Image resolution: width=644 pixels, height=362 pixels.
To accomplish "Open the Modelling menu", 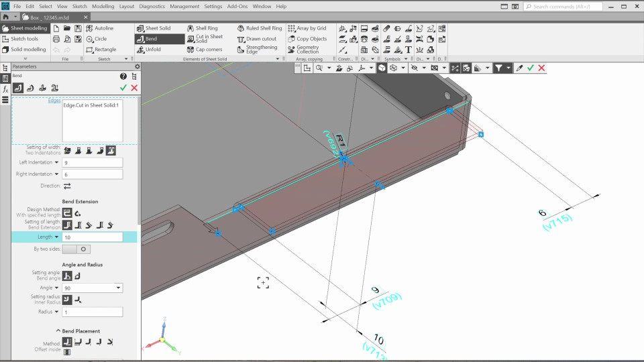I will tap(103, 6).
